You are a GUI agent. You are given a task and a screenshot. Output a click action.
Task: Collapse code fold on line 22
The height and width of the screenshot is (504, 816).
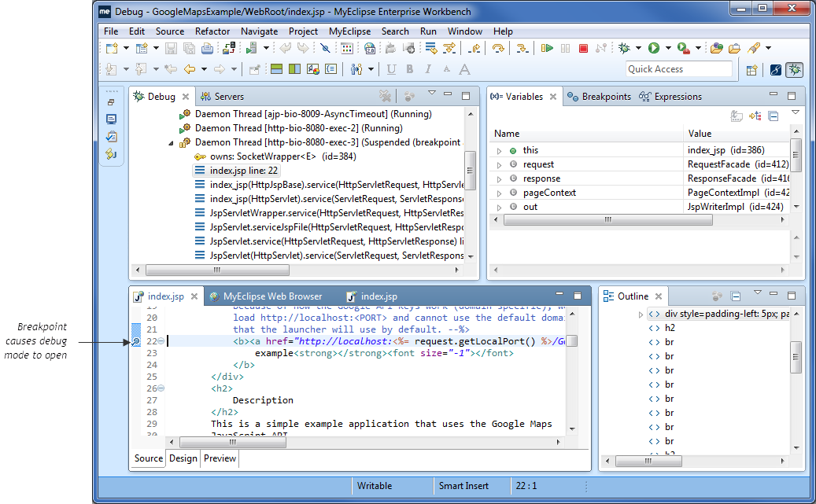161,341
